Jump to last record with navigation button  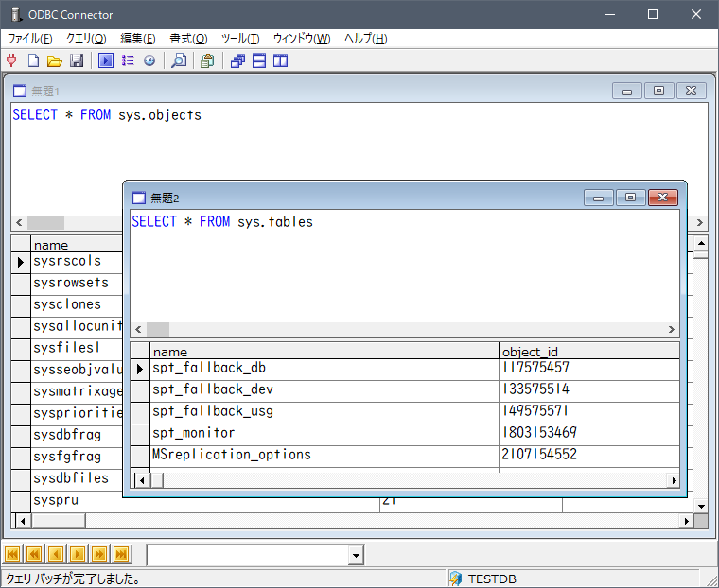[121, 554]
